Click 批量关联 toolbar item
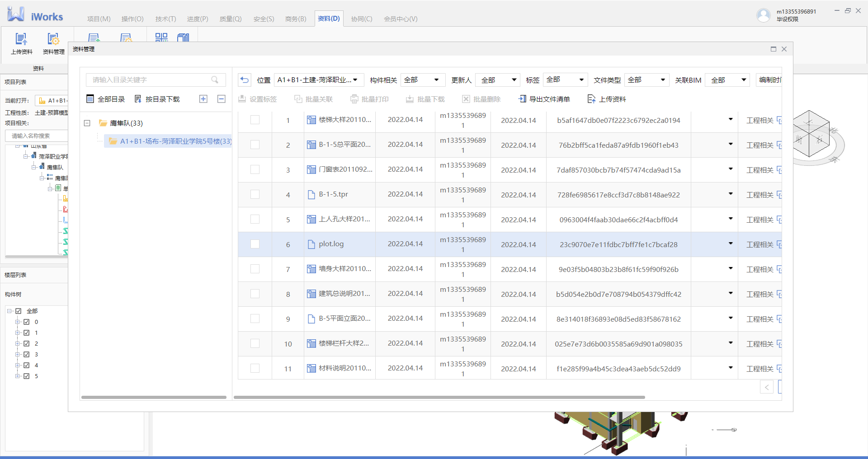Viewport: 868px width, 459px height. 314,99
